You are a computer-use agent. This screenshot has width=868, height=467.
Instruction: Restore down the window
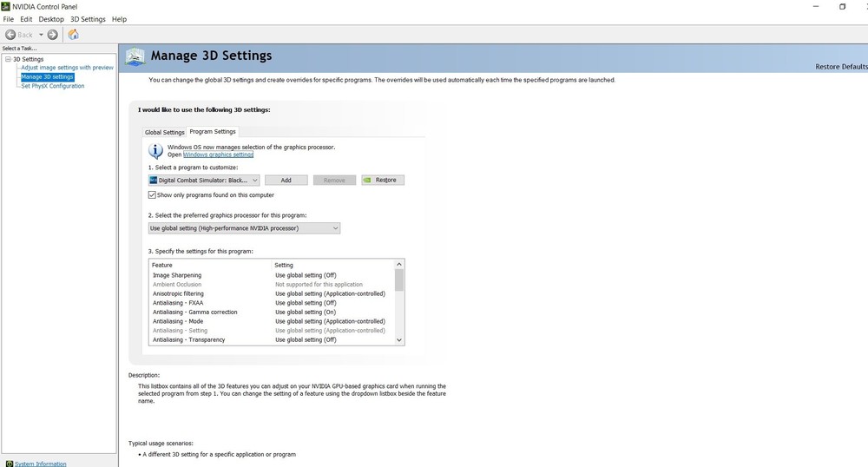pos(843,7)
